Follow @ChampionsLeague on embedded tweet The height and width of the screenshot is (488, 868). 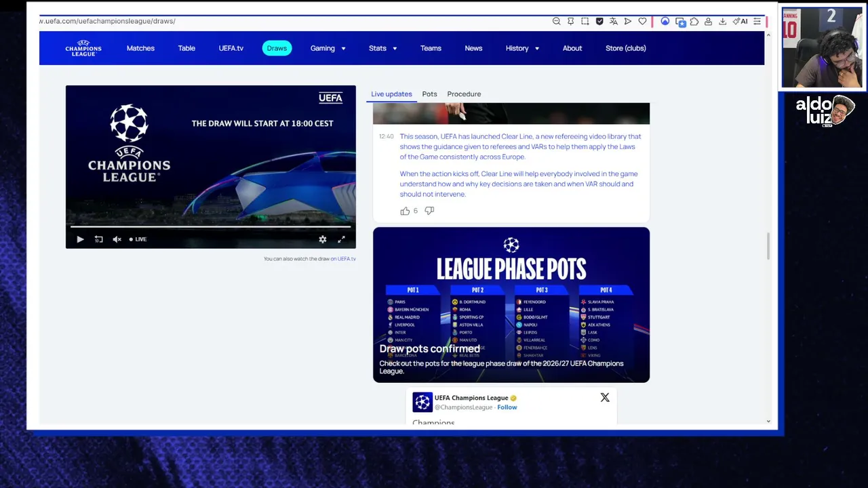tap(507, 407)
